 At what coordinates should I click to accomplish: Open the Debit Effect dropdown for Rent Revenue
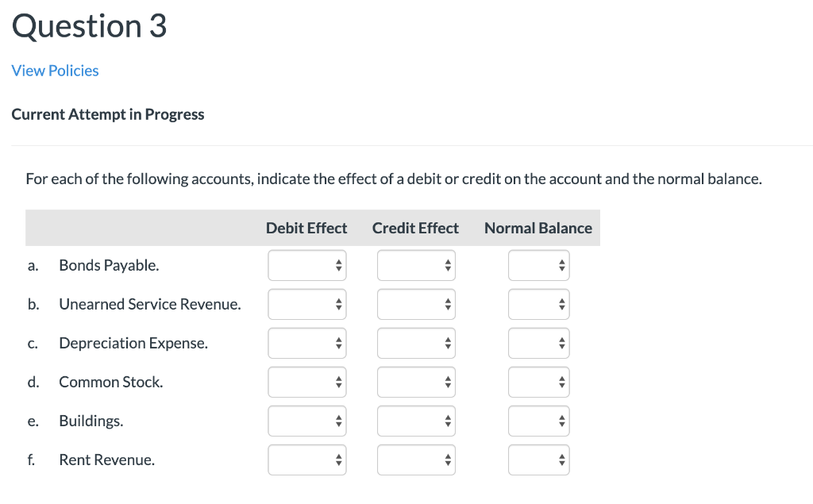[x=307, y=460]
